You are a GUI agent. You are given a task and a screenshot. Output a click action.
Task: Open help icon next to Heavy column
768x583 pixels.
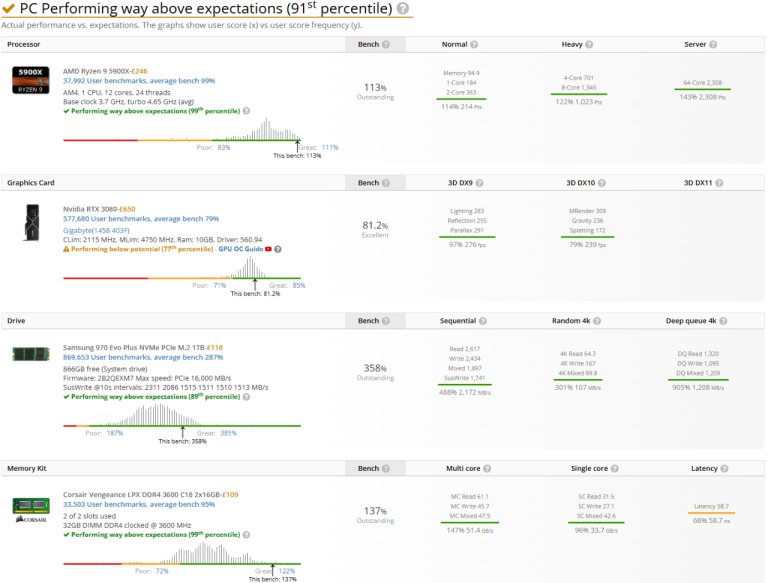coord(589,45)
